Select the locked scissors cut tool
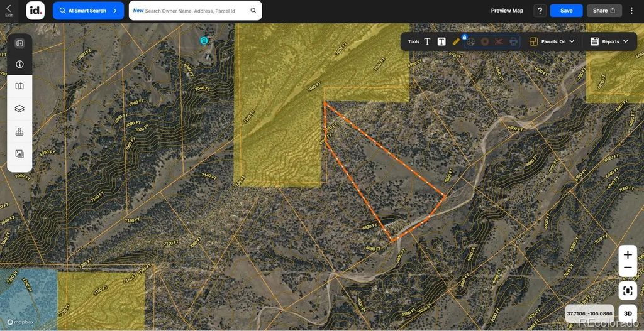644x331 pixels. [499, 42]
